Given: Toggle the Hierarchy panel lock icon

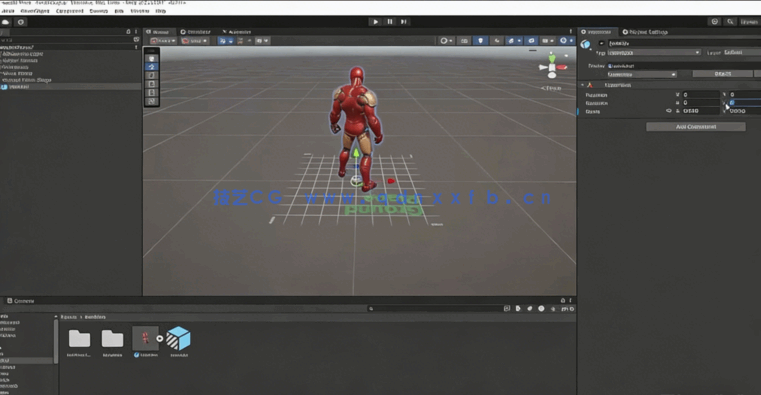Looking at the screenshot, I should coord(128,32).
